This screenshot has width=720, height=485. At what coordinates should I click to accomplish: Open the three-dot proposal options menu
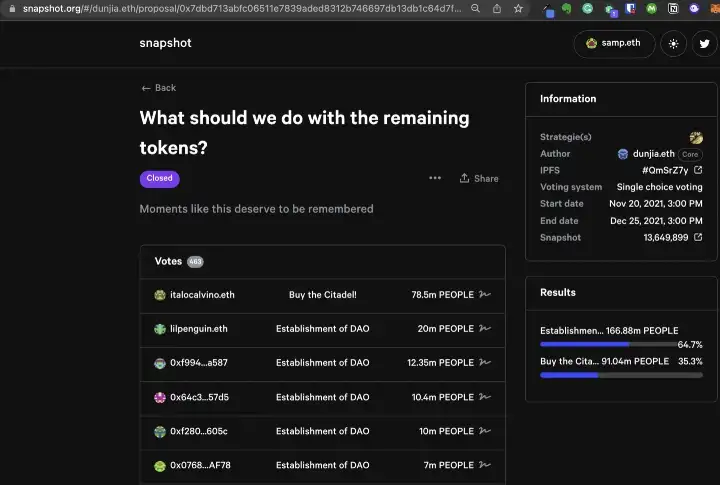coord(435,178)
